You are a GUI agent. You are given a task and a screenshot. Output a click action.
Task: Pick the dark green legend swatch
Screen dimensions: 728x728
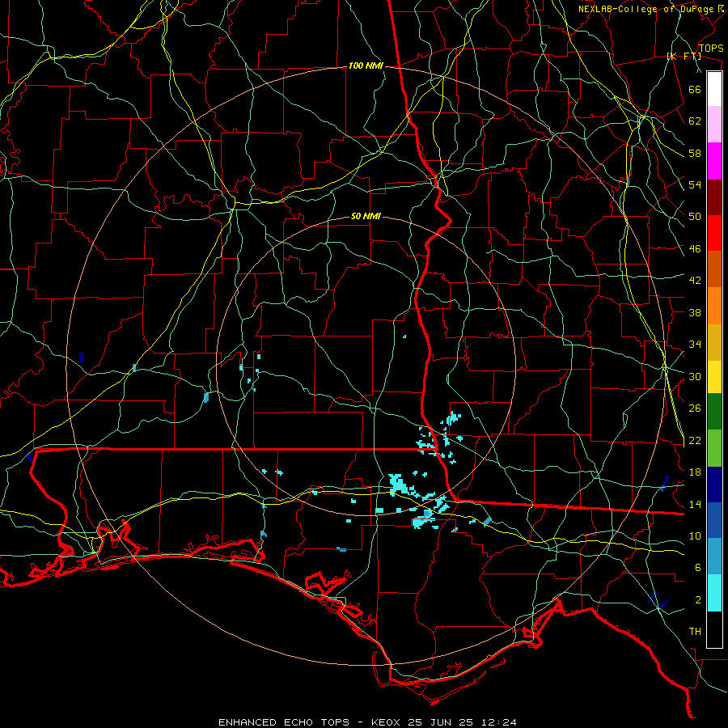click(714, 412)
